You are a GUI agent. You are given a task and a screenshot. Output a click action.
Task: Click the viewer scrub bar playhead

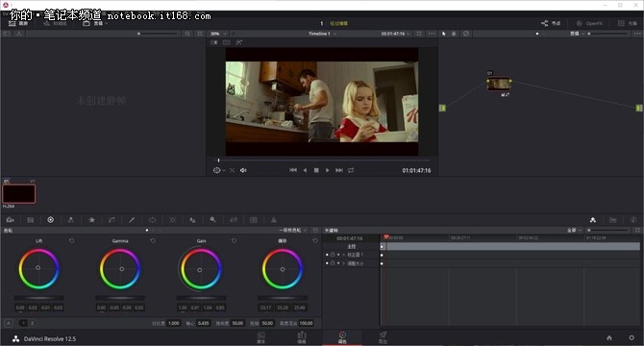(x=218, y=161)
